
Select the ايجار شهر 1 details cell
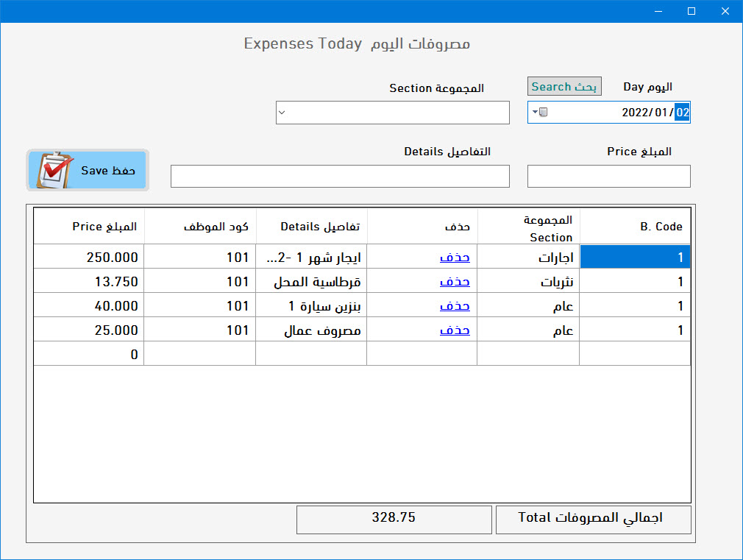(x=311, y=257)
